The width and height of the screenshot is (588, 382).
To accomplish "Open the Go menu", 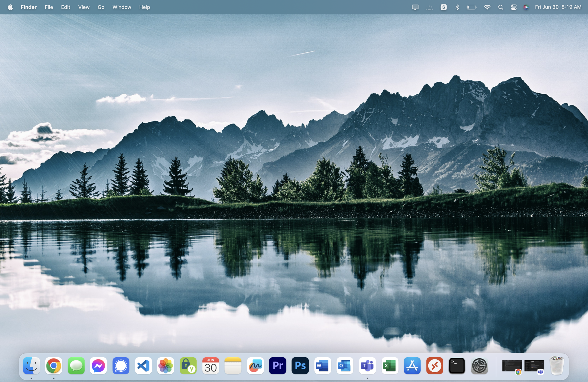I will click(x=101, y=7).
